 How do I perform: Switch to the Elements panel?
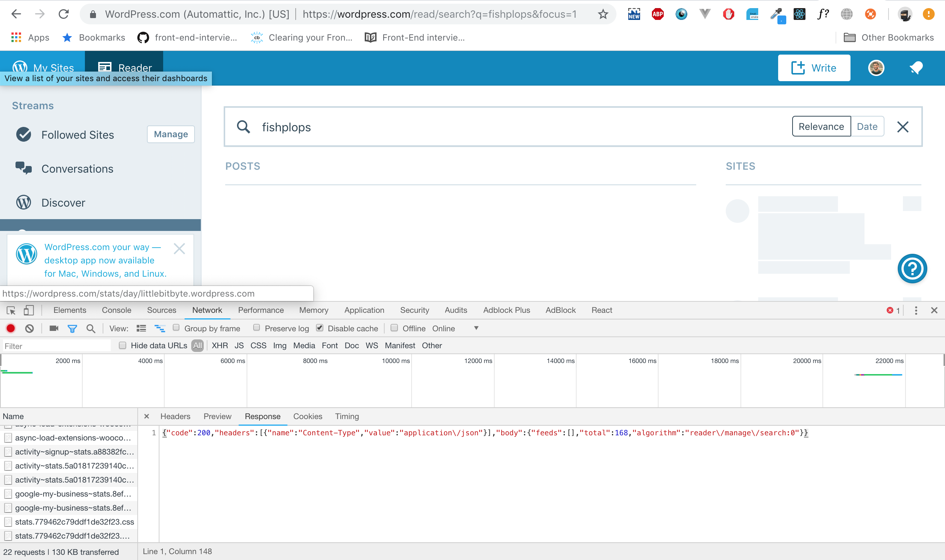[x=70, y=310]
